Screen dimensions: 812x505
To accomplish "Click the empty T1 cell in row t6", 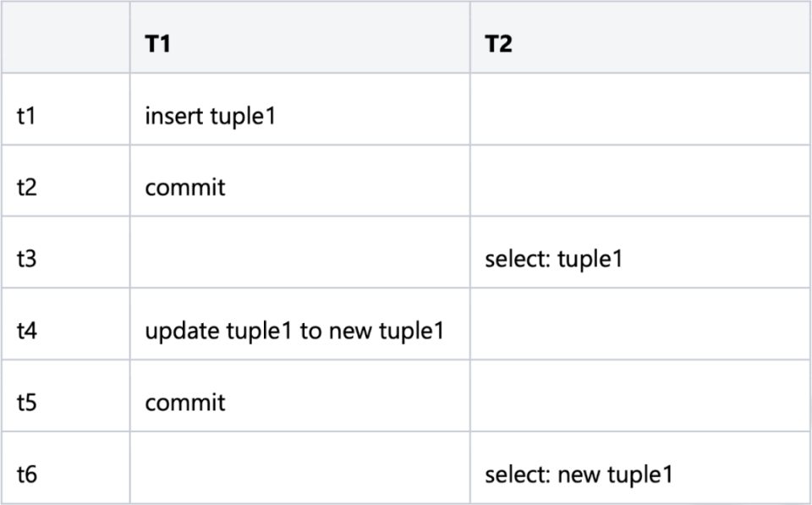I will pos(299,475).
